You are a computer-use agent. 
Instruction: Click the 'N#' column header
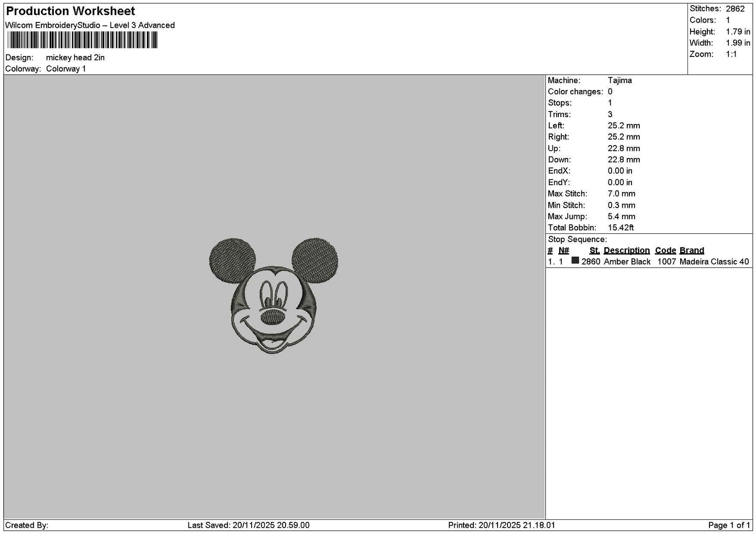[563, 251]
